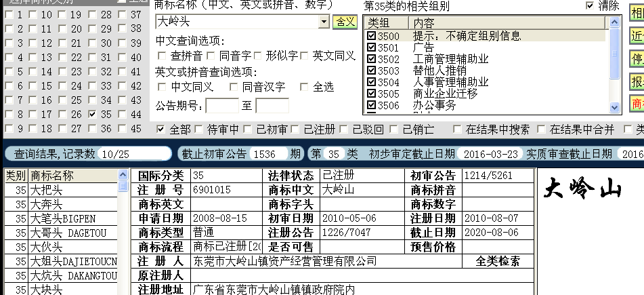
Task: Tick class 45 checkbox
Action: (123, 129)
